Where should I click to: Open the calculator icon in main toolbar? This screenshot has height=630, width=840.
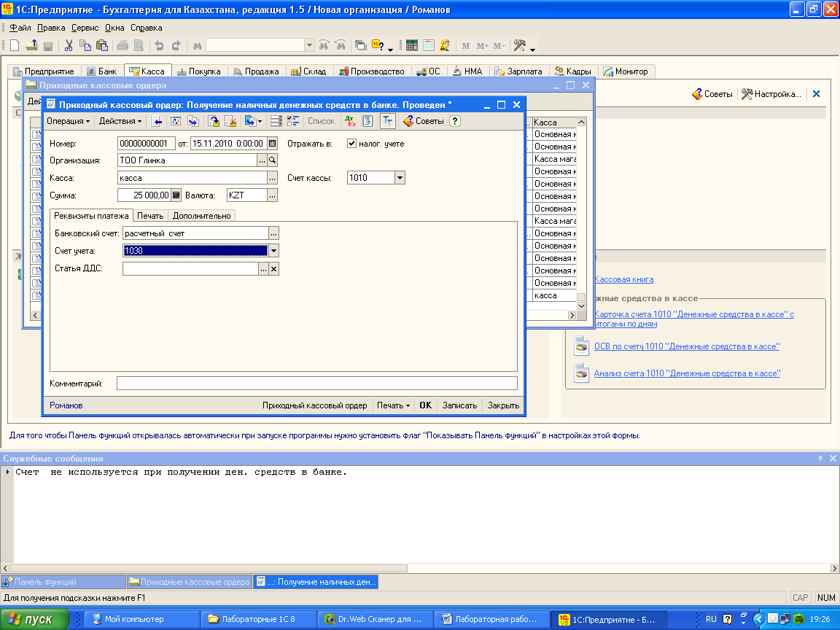coord(411,45)
